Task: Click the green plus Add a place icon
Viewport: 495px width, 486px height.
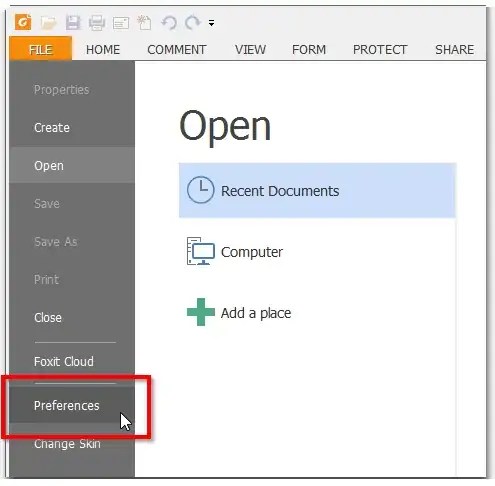Action: point(201,312)
